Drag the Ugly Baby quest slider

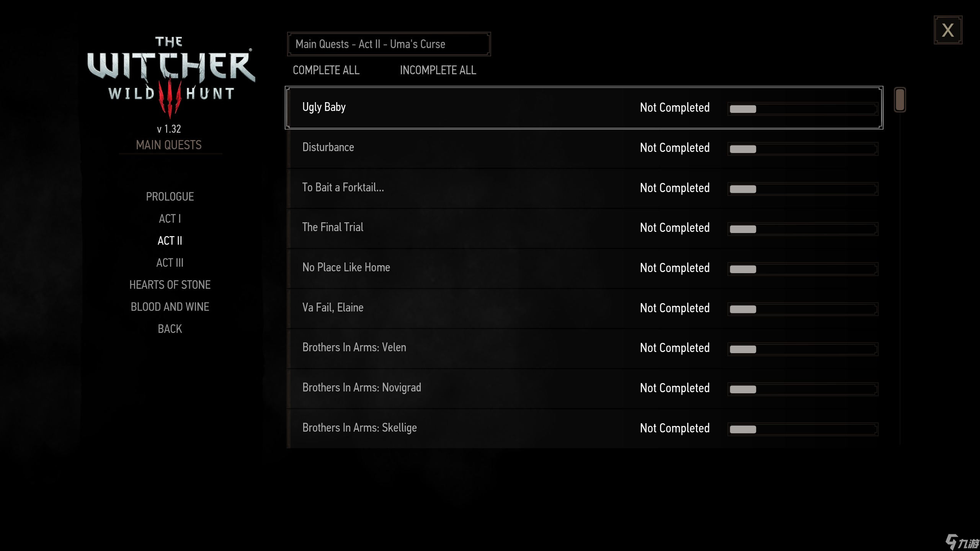(x=743, y=108)
